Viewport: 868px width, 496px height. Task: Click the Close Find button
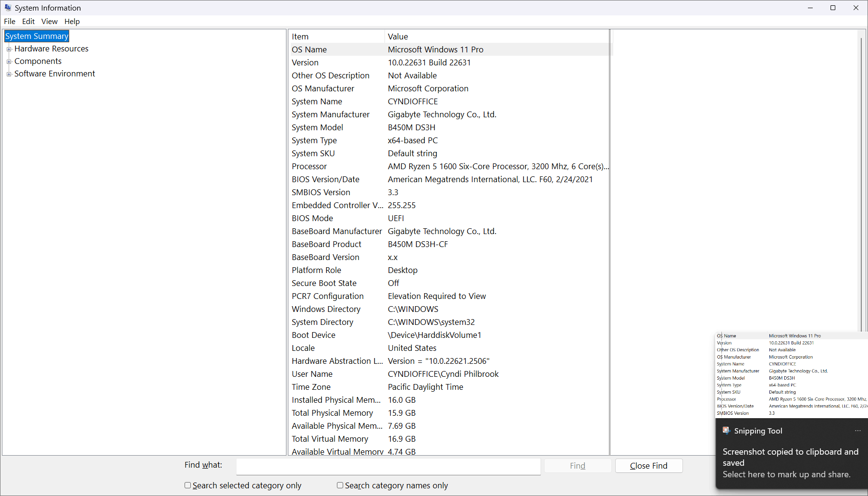click(x=649, y=466)
